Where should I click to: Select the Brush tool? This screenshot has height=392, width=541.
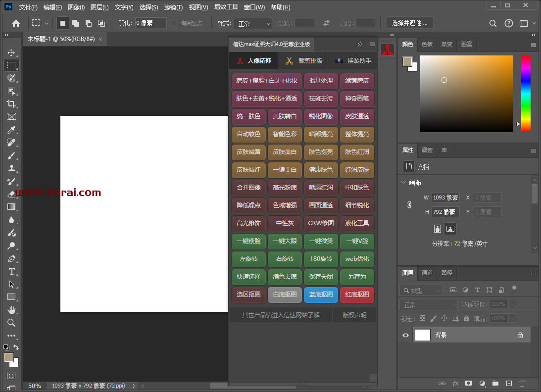(11, 155)
